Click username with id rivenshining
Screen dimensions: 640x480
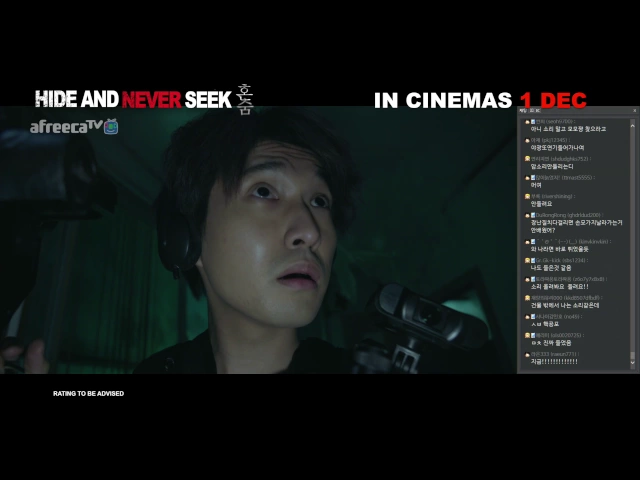tap(552, 196)
